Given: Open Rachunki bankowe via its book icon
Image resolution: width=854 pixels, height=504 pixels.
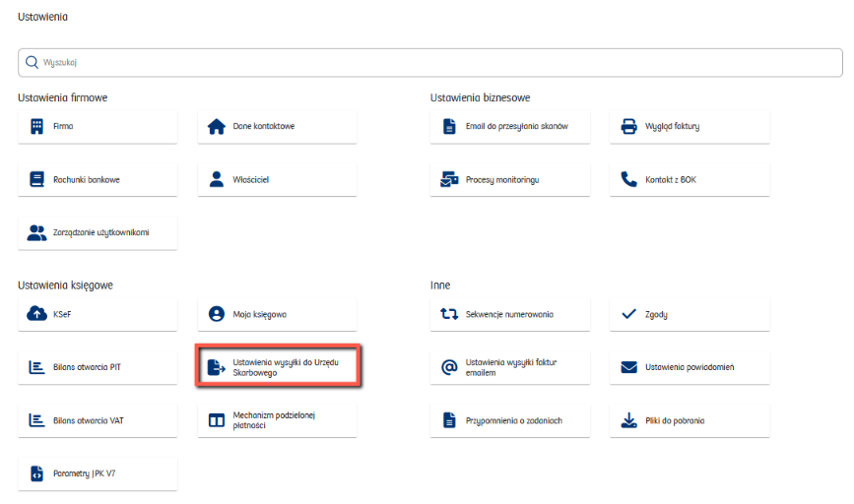Looking at the screenshot, I should tap(36, 179).
